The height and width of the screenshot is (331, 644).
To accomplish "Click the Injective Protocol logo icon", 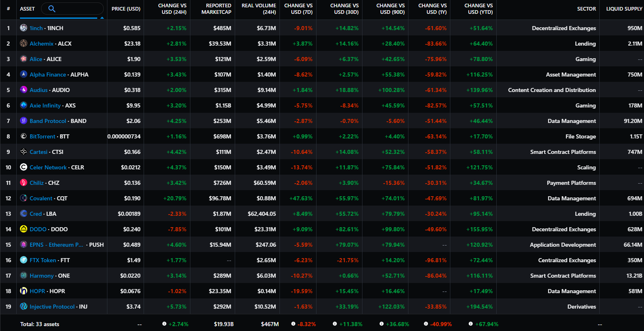I will (x=24, y=307).
